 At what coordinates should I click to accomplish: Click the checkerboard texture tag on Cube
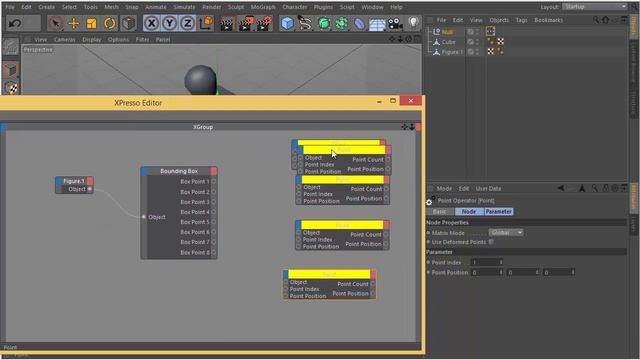(x=500, y=42)
